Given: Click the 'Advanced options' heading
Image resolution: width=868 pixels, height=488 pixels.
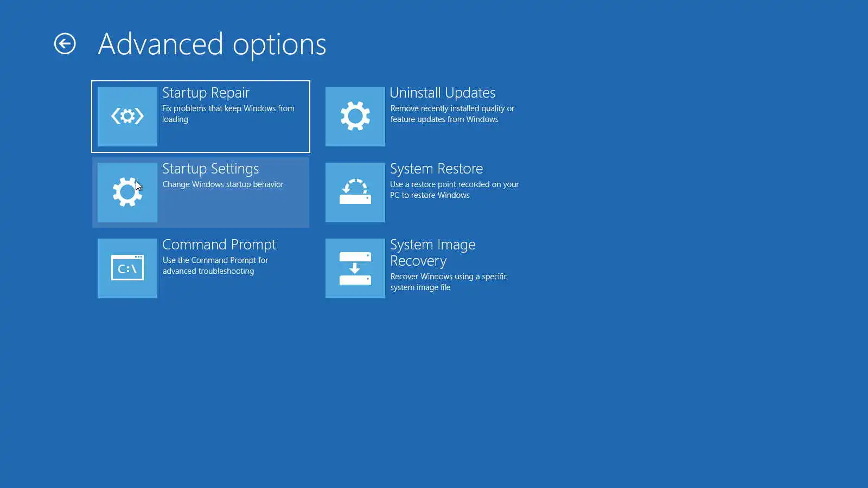Looking at the screenshot, I should 212,44.
